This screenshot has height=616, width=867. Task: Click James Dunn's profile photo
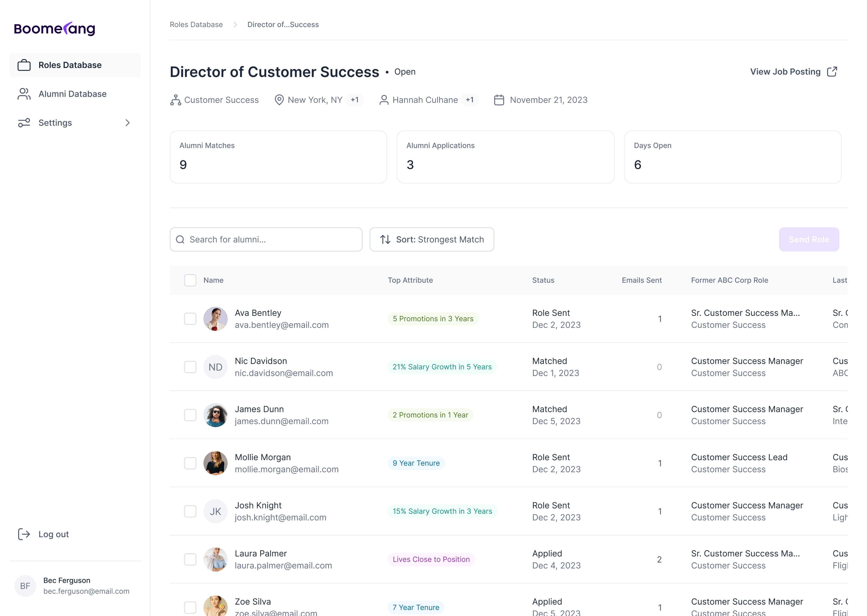pos(215,415)
